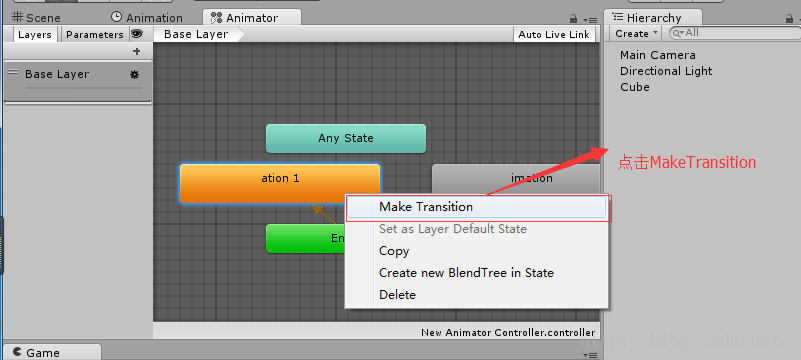Select Main Camera in the Hierarchy
801x360 pixels.
(x=657, y=55)
